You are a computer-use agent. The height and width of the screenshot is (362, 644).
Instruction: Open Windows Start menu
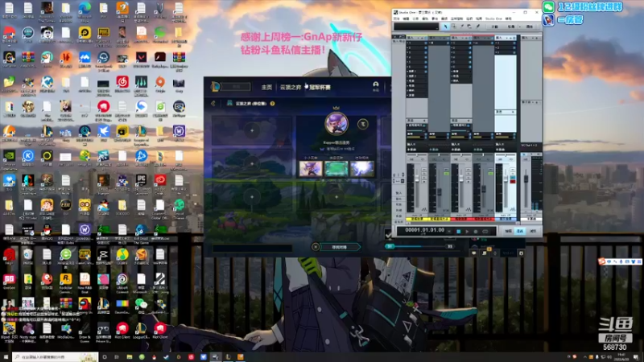pos(6,357)
